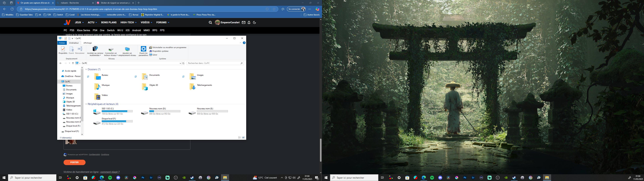The width and height of the screenshot is (644, 181).
Task: Open Copilot icon in Edge toolbar
Action: (x=317, y=9)
